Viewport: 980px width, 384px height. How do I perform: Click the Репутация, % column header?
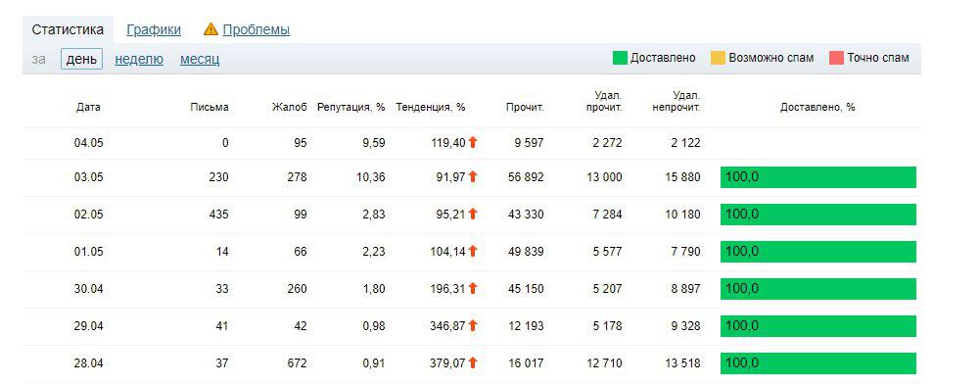point(351,107)
